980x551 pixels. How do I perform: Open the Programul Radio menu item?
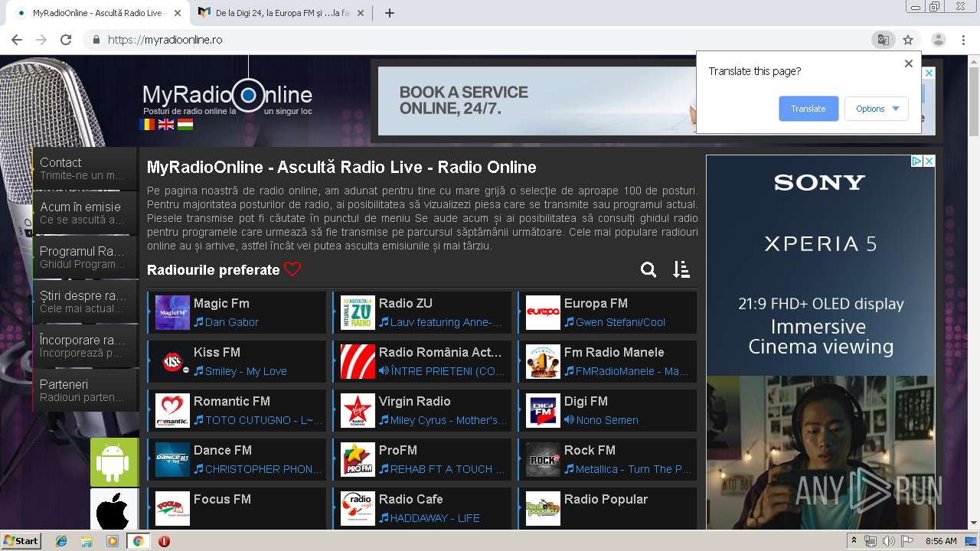tap(85, 257)
